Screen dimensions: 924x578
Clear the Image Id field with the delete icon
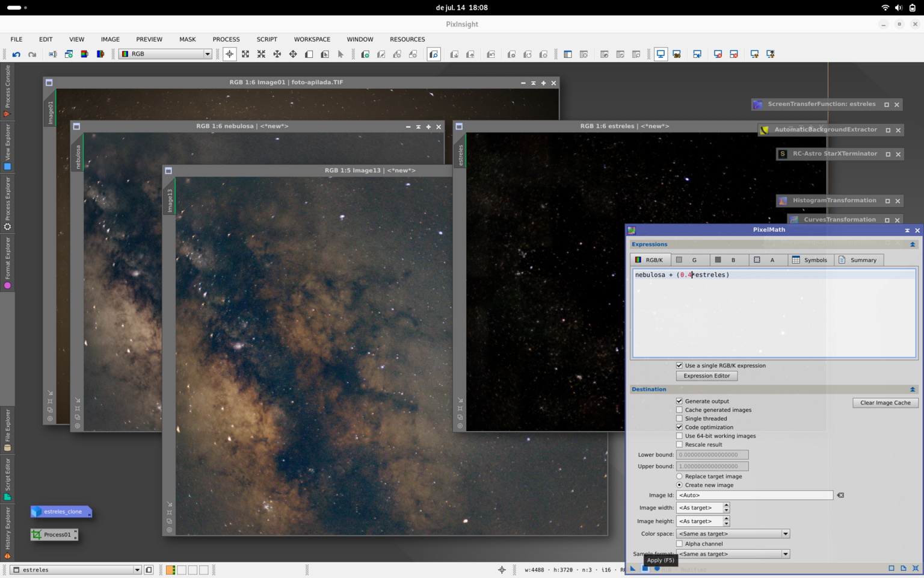click(x=841, y=495)
